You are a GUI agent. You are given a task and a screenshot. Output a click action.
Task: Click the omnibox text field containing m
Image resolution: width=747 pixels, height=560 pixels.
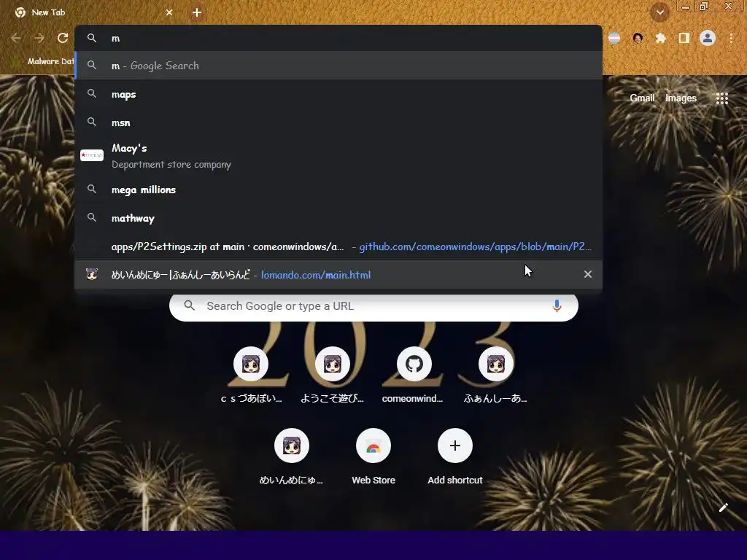click(x=338, y=38)
